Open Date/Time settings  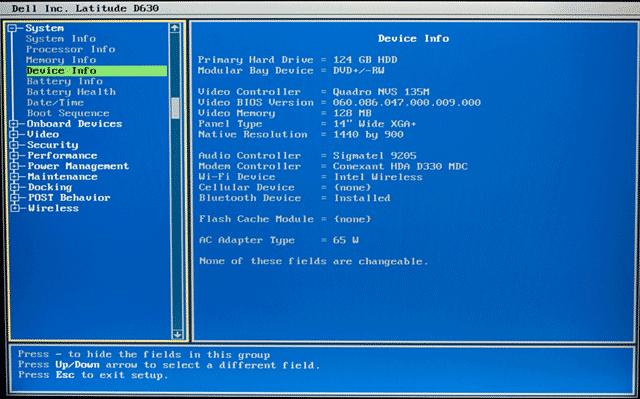click(x=55, y=102)
